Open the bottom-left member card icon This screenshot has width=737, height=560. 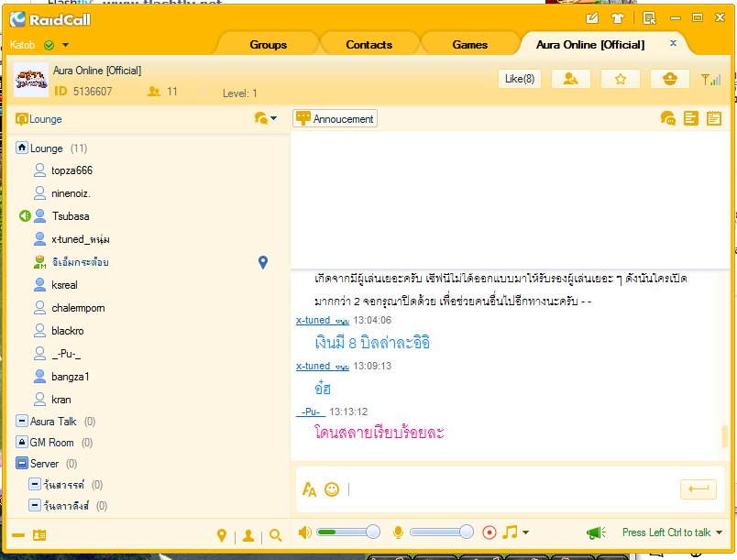39,535
